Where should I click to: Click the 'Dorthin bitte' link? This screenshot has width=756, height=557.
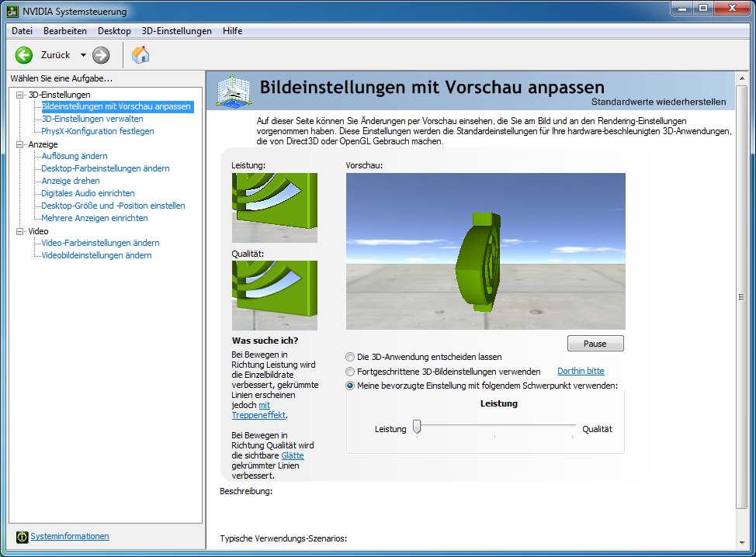[581, 371]
